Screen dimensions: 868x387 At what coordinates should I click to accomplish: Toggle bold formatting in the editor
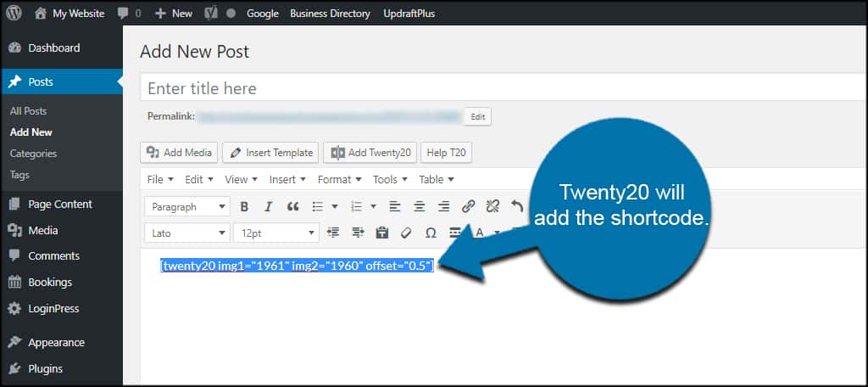click(244, 206)
